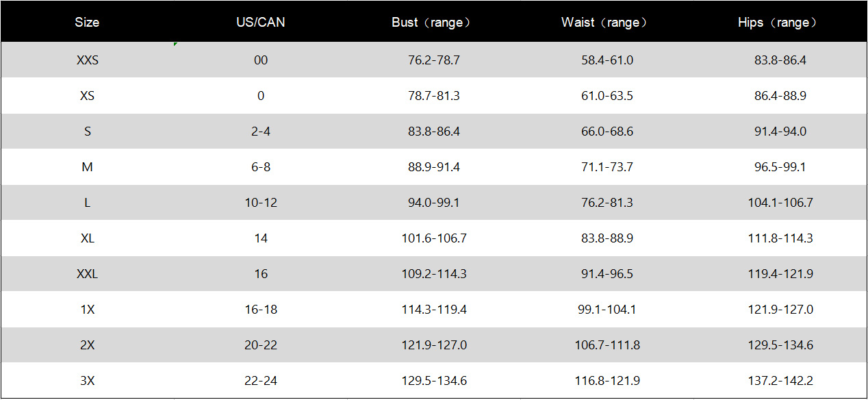The width and height of the screenshot is (868, 400).
Task: Select waist range 66.0-68.6 cell
Action: 607,132
